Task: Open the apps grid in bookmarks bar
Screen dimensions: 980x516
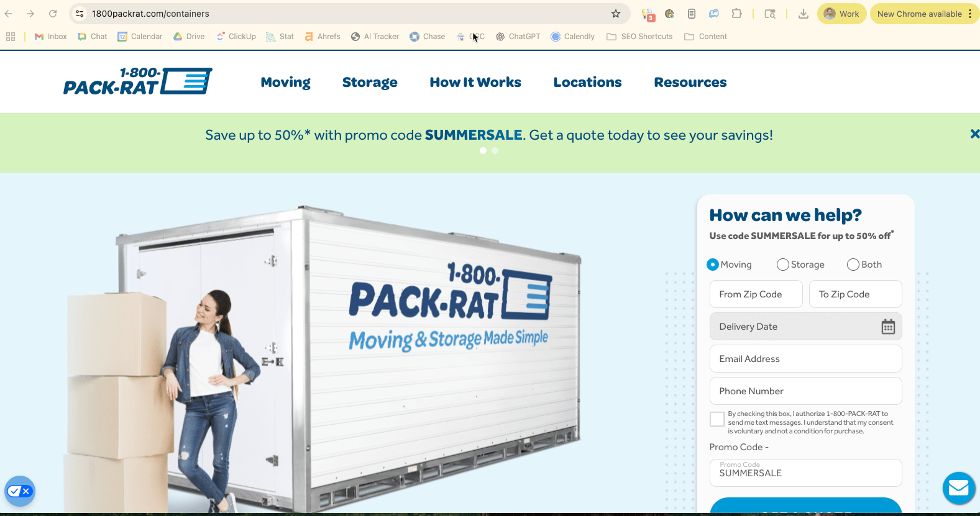Action: 11,37
